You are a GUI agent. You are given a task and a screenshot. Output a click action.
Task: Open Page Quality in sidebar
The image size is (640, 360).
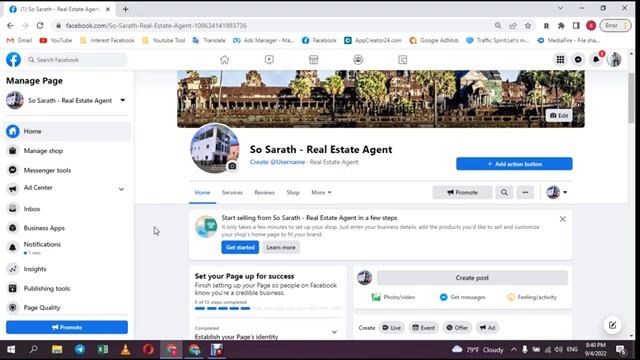67,307
